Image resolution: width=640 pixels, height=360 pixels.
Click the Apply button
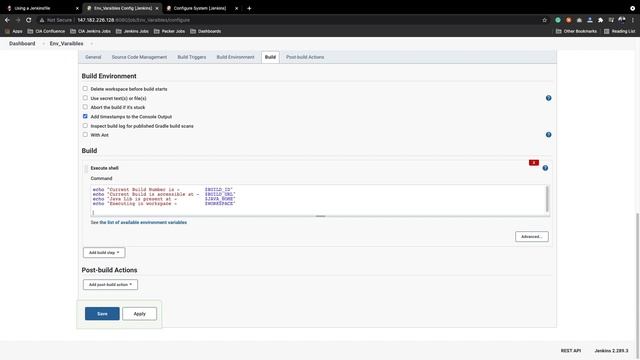tap(139, 313)
